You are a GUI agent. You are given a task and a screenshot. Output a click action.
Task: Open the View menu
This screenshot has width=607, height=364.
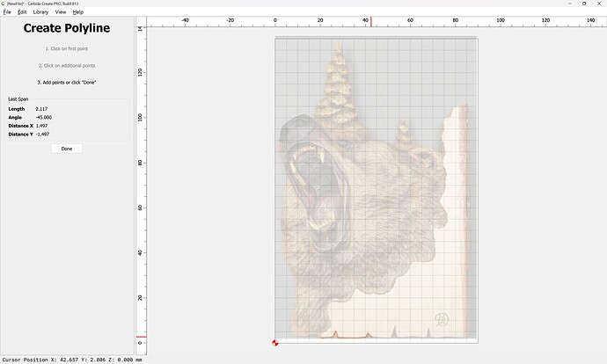(x=61, y=12)
